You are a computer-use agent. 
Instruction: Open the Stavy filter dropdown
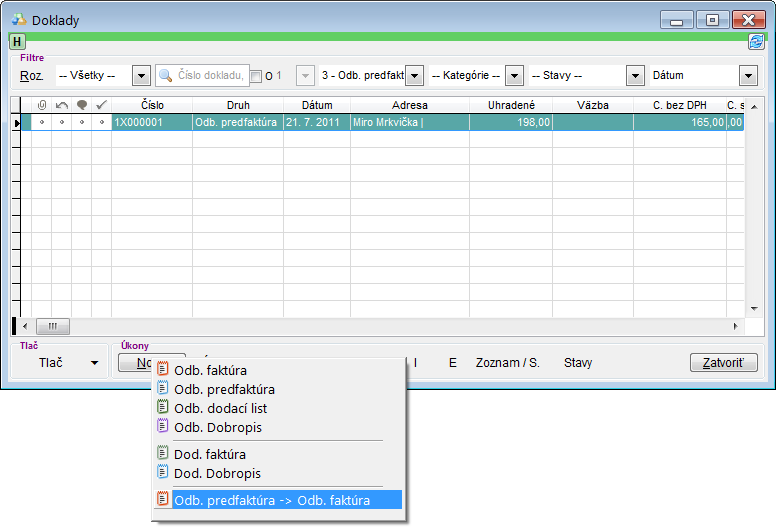click(635, 76)
